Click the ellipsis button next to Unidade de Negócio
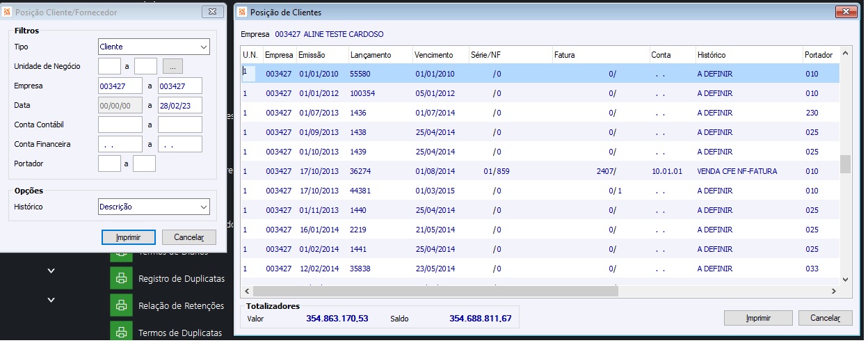 172,66
